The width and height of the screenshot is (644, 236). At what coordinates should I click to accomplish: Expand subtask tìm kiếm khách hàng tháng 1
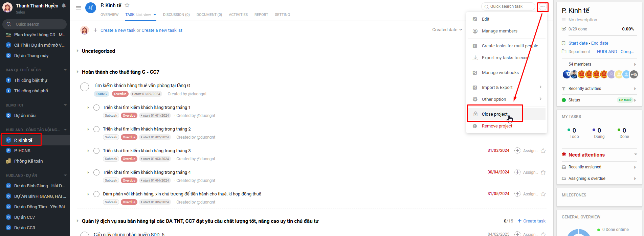(88, 108)
